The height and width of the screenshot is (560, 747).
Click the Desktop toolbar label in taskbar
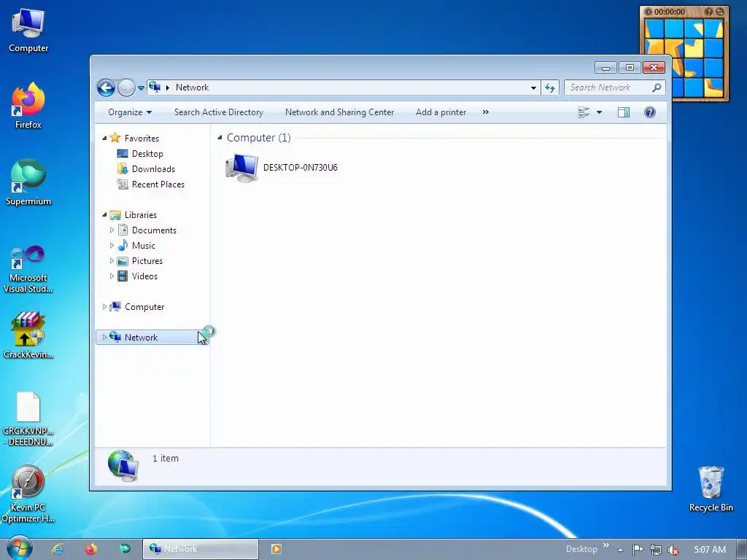(581, 549)
